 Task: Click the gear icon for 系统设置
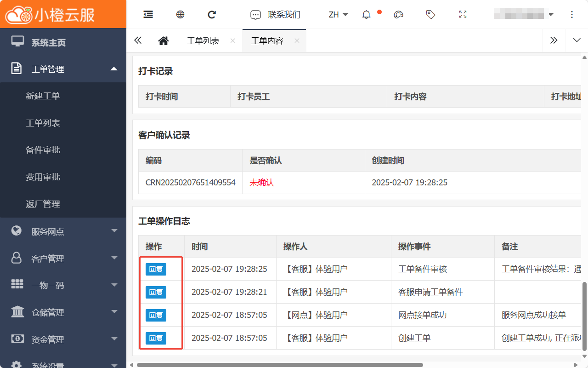(x=17, y=364)
